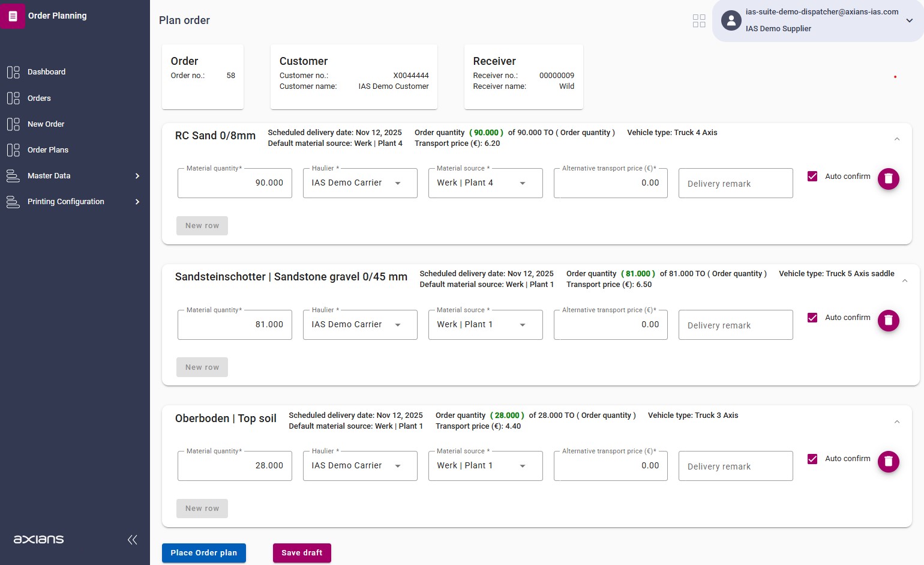Click Delivery remark field for RC Sand
Image resolution: width=924 pixels, height=565 pixels.
point(735,184)
